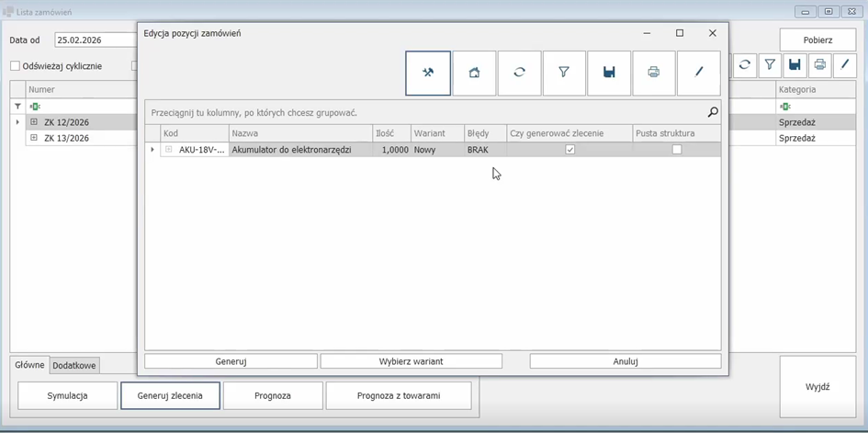Expand order ZK 12/2026
Viewport: 868px width, 433px height.
pos(34,122)
